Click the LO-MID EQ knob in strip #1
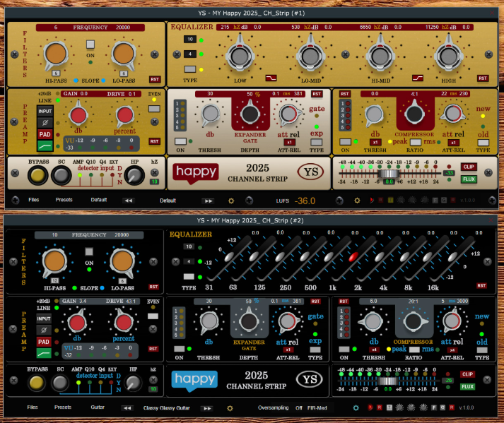504x423 pixels. point(311,56)
